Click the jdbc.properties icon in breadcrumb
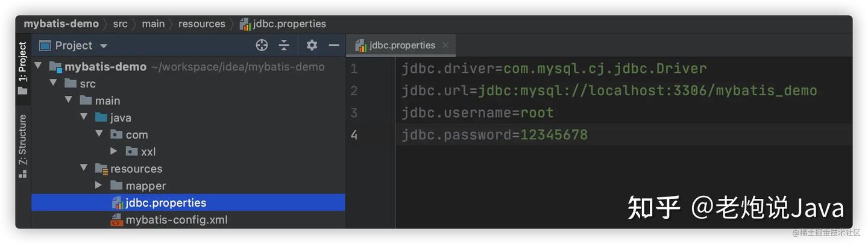Image resolution: width=868 pixels, height=244 pixels. pos(245,24)
